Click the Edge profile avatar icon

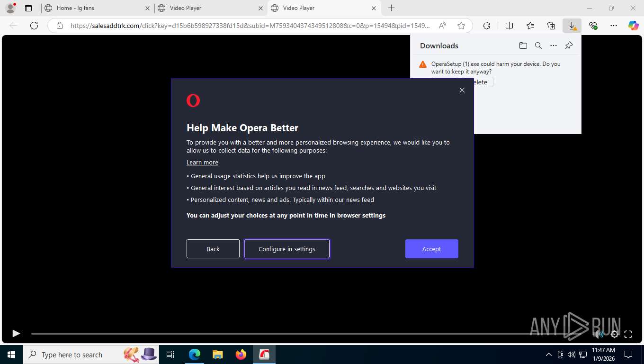pos(10,8)
